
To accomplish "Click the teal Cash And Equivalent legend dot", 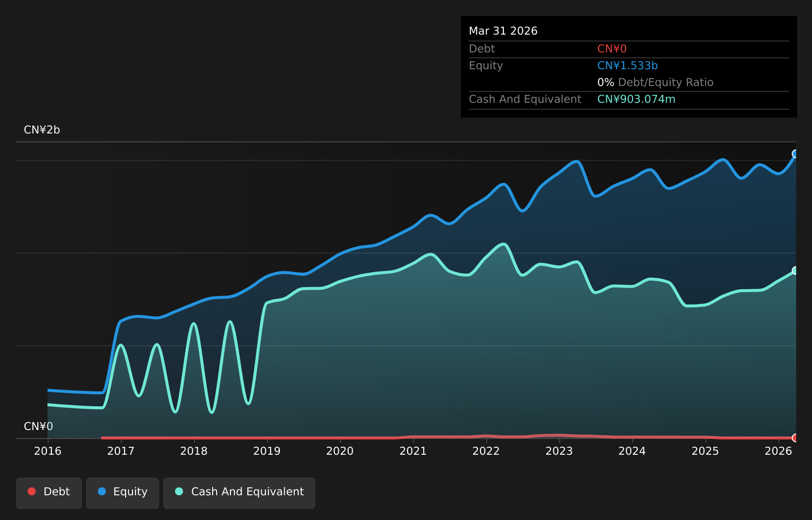I will click(179, 491).
